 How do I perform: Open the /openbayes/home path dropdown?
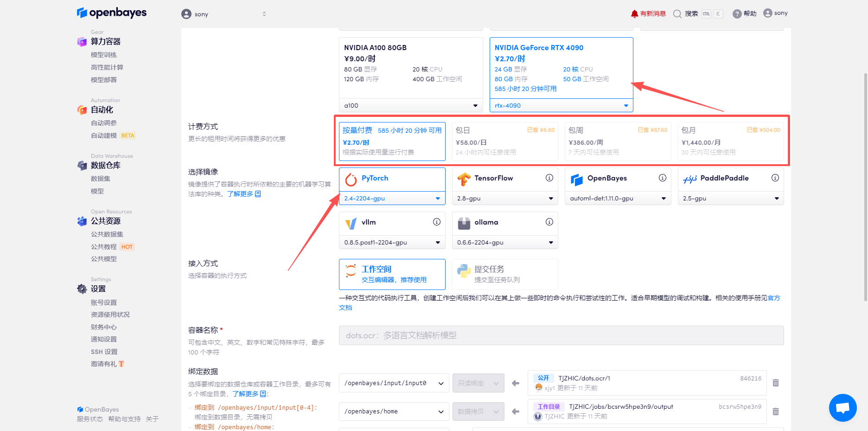coord(394,412)
